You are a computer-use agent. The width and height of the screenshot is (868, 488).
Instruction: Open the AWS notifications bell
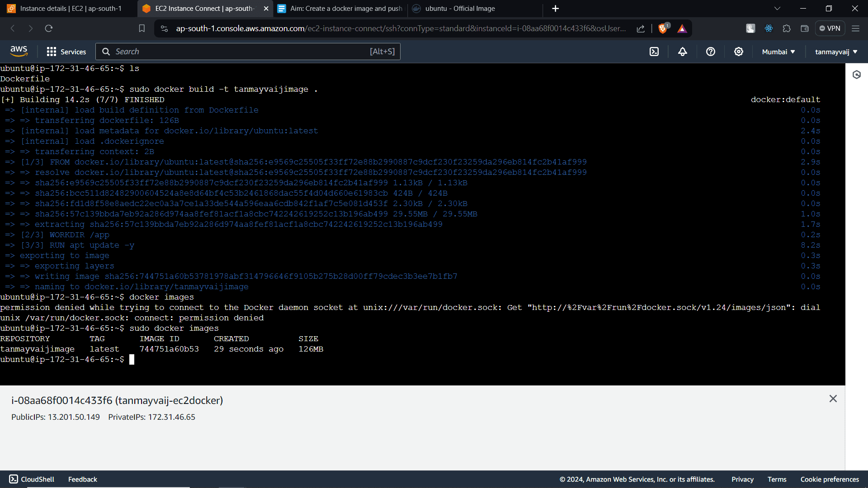(682, 51)
